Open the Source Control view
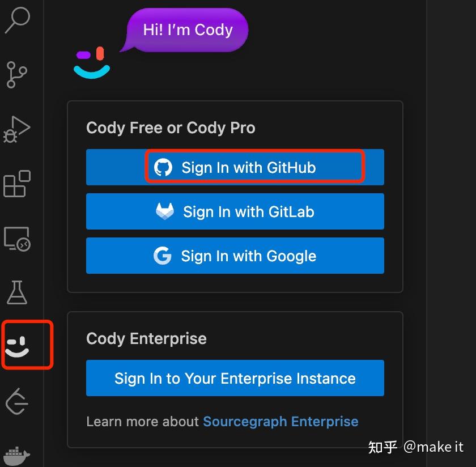Viewport: 476px width, 467px height. coord(17,74)
